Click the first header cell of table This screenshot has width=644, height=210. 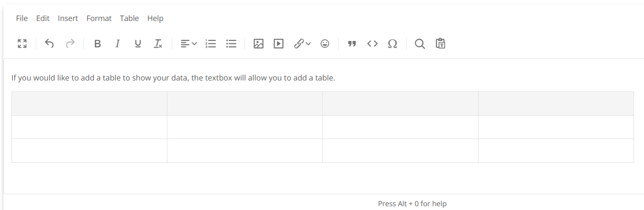coord(89,103)
